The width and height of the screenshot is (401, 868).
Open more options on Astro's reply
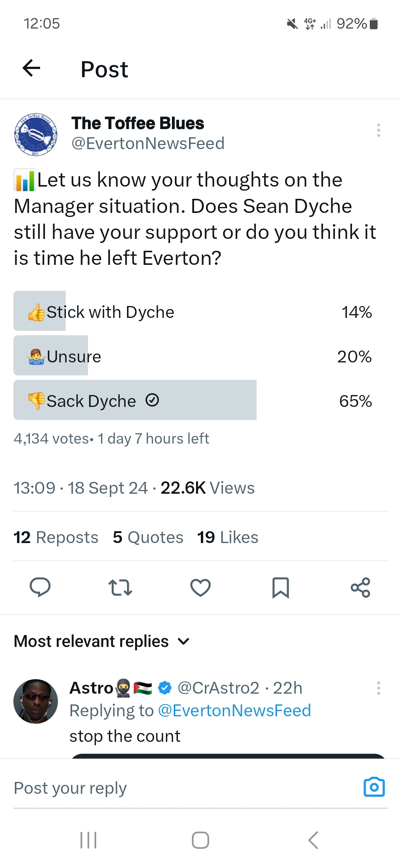[x=378, y=688]
